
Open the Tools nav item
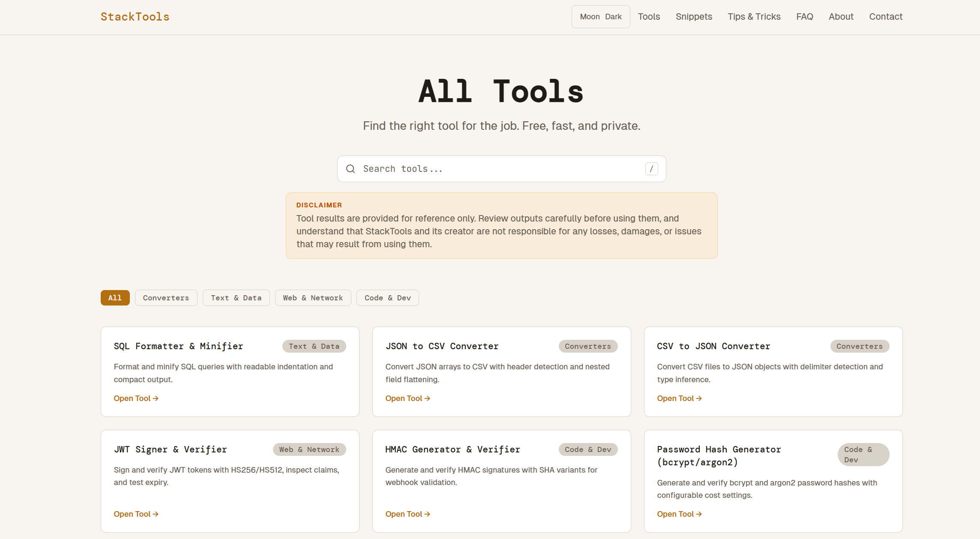pos(649,17)
